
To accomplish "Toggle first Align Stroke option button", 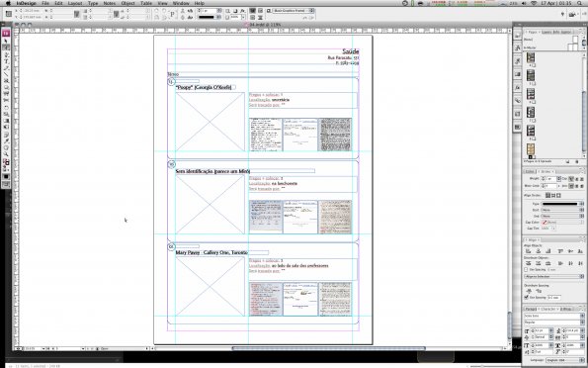I will point(548,195).
